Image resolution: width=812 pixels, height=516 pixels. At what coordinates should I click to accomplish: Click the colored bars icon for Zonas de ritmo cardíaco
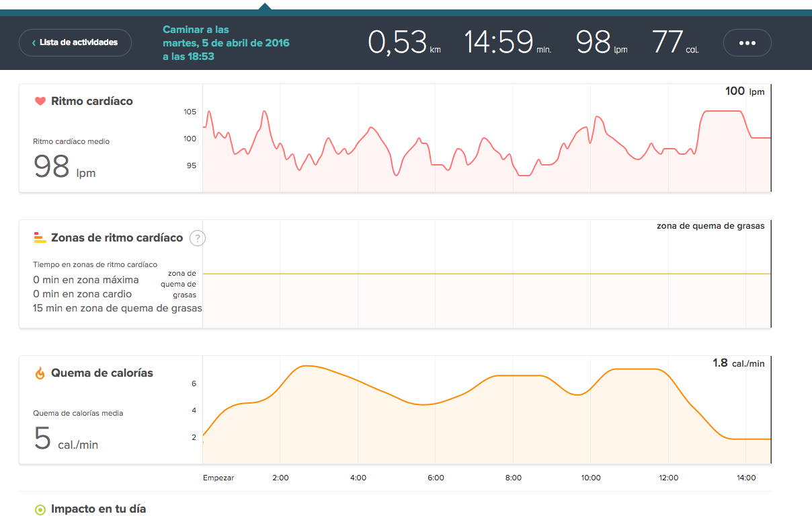pyautogui.click(x=40, y=237)
